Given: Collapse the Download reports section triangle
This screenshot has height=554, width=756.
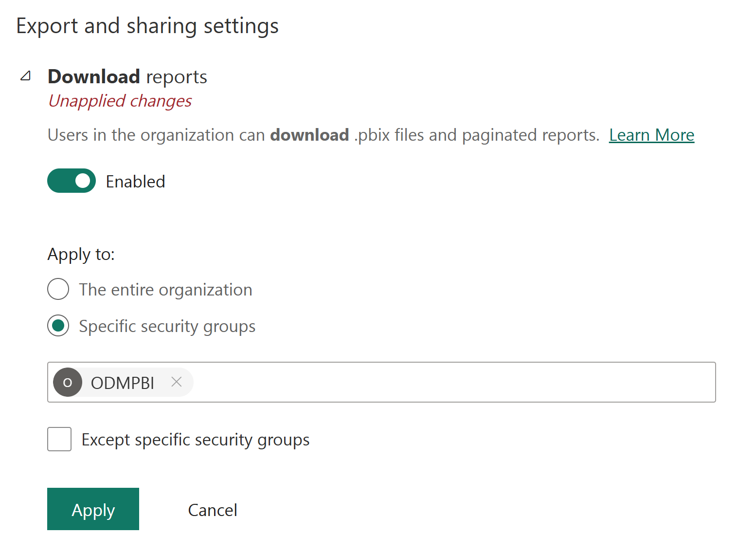Looking at the screenshot, I should coord(26,76).
